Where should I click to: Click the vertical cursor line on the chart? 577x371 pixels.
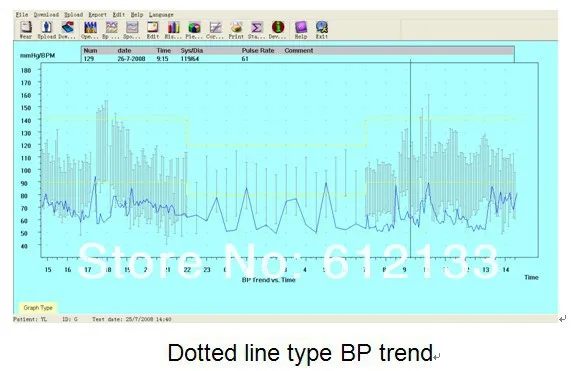coord(411,158)
